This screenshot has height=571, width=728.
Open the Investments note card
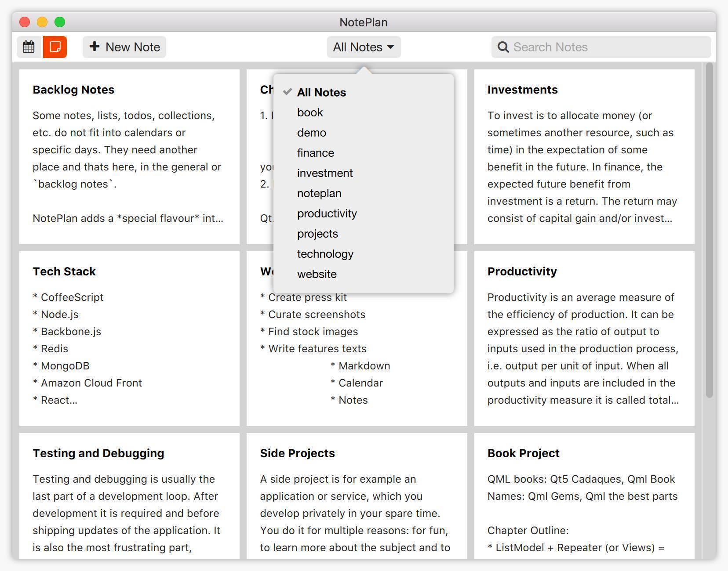(x=584, y=157)
